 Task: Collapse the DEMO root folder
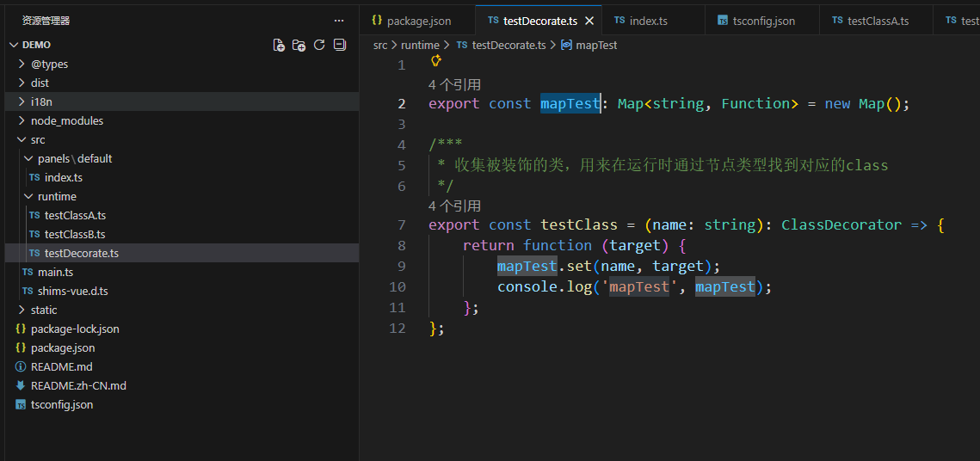13,45
